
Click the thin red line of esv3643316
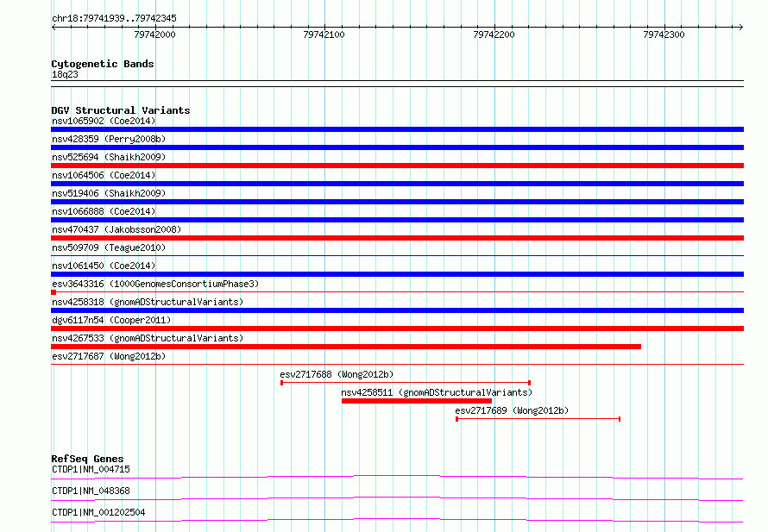397,292
